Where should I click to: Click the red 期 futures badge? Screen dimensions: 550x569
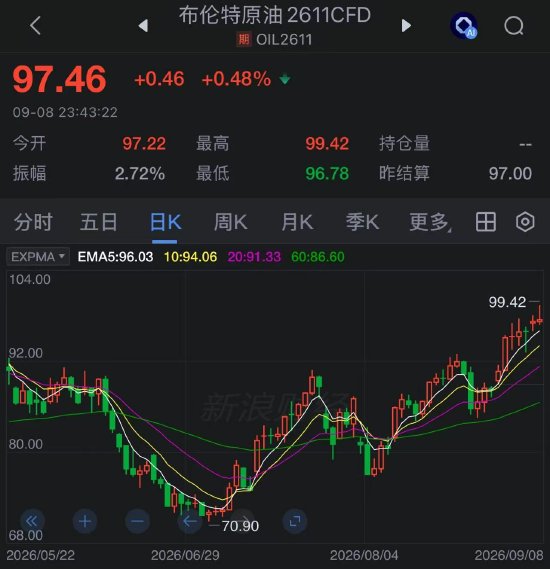tap(243, 39)
